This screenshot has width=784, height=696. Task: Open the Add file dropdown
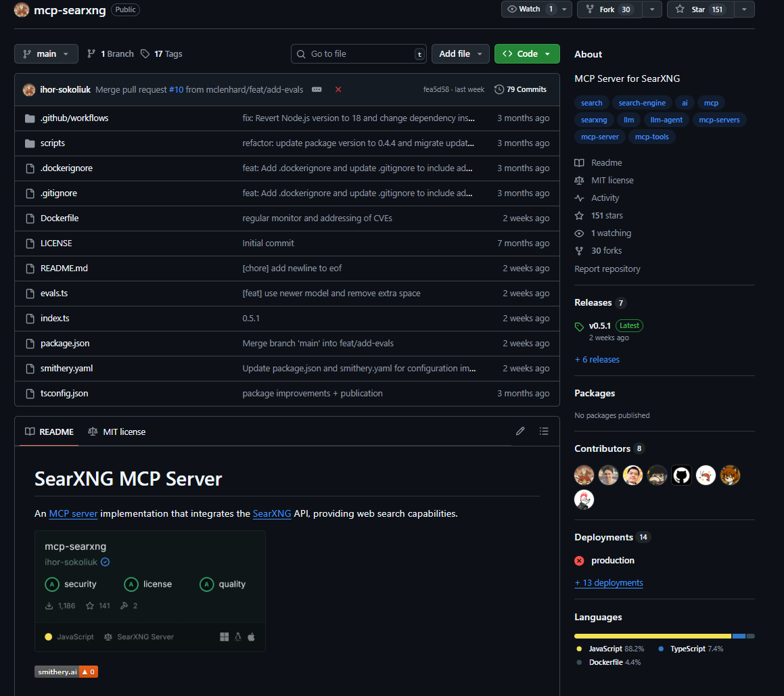coord(460,53)
